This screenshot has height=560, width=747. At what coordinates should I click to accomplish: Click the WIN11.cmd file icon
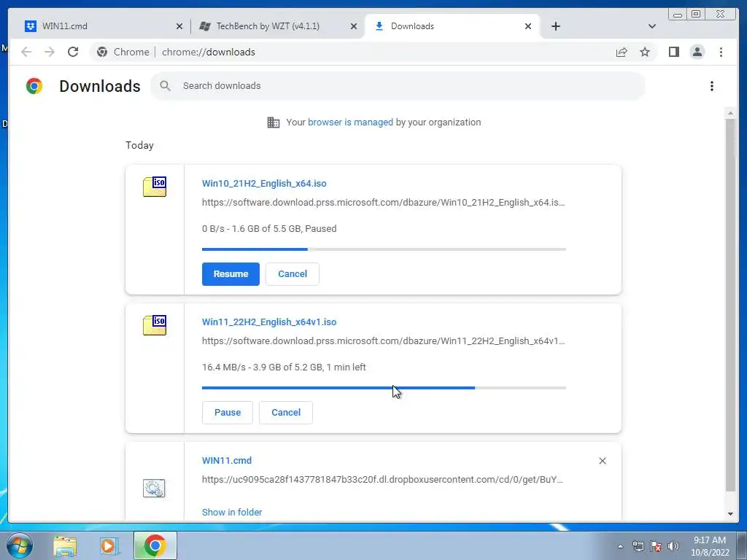point(154,488)
